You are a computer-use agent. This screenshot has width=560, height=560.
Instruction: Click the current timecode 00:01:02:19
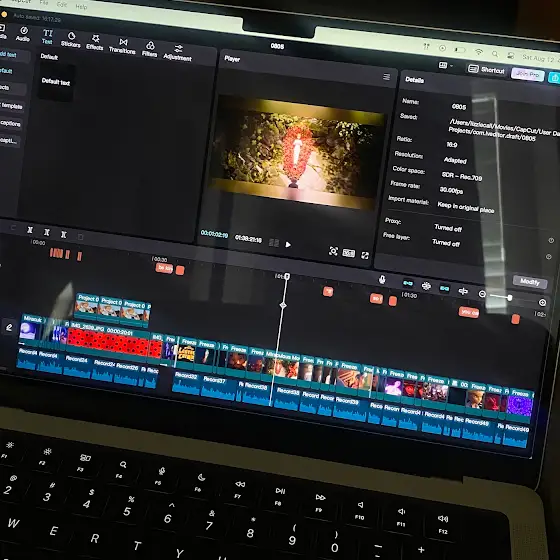pyautogui.click(x=214, y=234)
